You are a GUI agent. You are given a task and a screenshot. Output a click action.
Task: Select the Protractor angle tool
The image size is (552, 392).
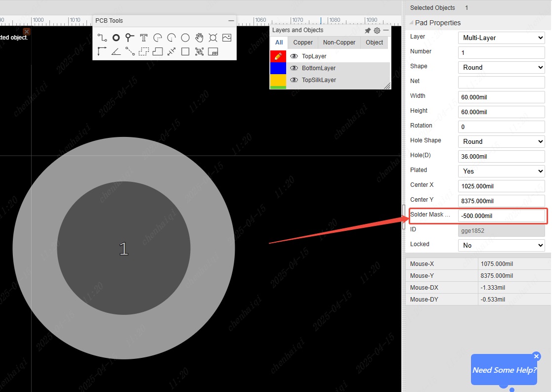(116, 51)
